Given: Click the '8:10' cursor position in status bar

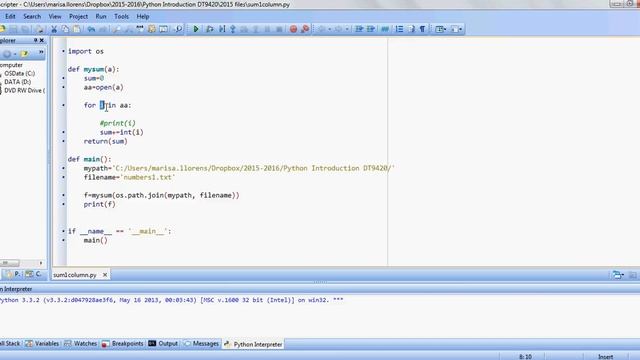Looking at the screenshot, I should pyautogui.click(x=525, y=356).
